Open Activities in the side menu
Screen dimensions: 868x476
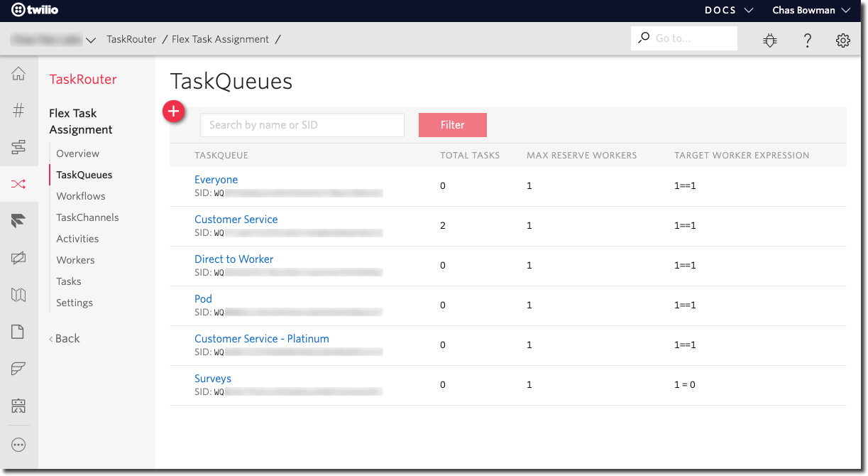(x=77, y=239)
